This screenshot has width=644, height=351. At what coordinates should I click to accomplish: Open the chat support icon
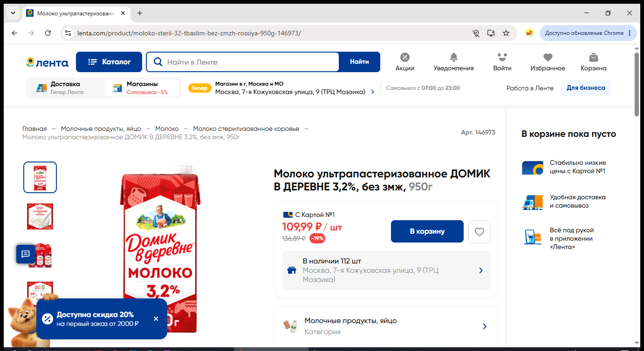tap(26, 254)
